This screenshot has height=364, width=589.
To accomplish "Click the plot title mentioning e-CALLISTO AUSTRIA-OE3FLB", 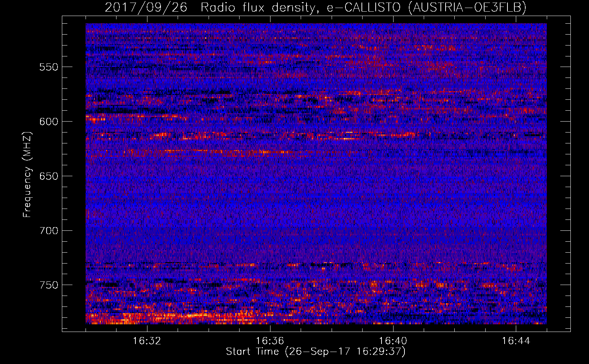I will click(x=316, y=7).
